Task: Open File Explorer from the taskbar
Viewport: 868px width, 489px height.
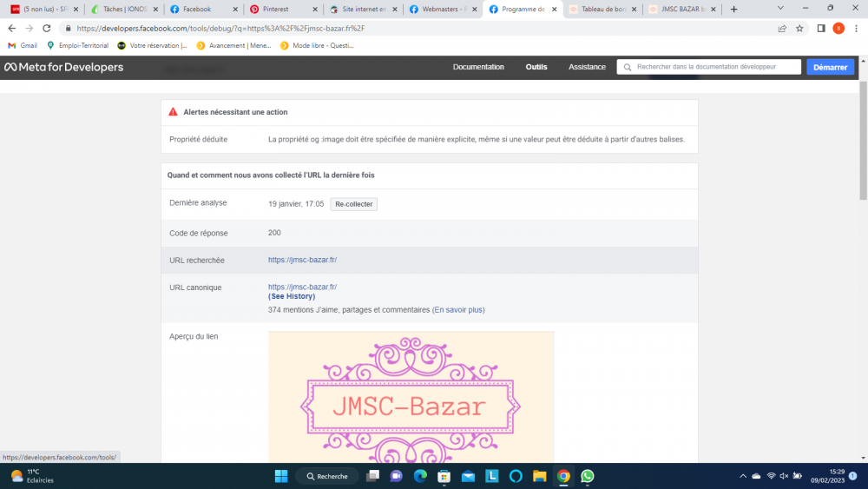Action: pyautogui.click(x=540, y=476)
